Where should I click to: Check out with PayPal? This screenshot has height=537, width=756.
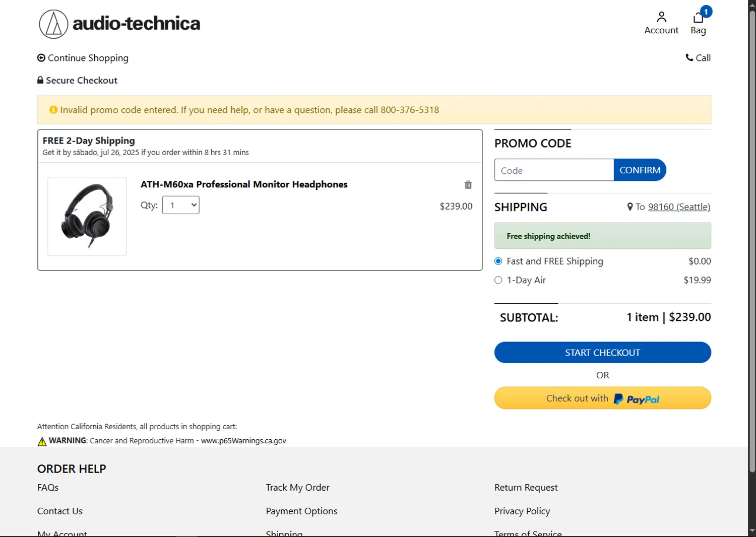602,398
